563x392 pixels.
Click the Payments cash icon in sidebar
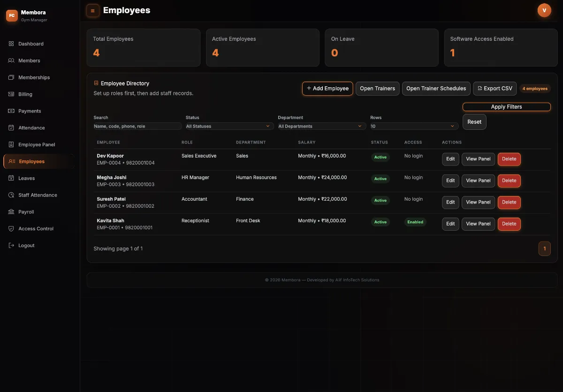(11, 111)
